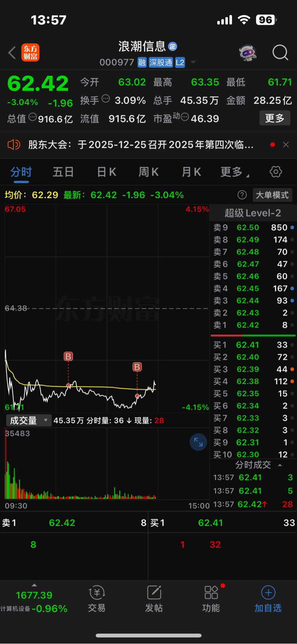Dismiss the announcement banner with X
Viewport: 297px width, 644px height.
pyautogui.click(x=286, y=144)
